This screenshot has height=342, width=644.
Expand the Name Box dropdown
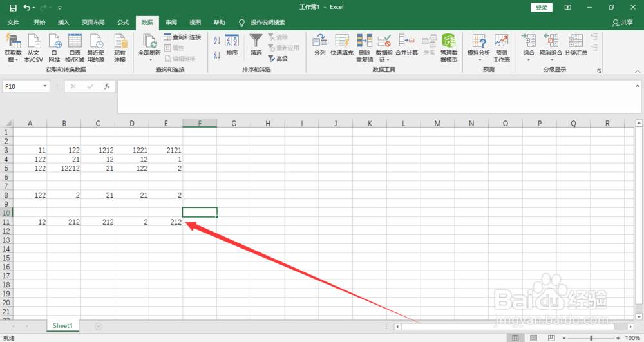pyautogui.click(x=45, y=86)
